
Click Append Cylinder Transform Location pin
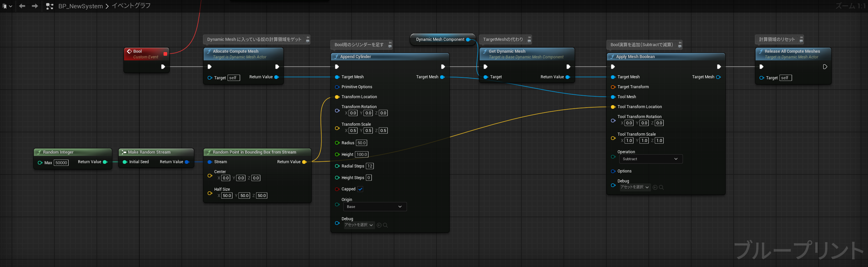click(337, 97)
